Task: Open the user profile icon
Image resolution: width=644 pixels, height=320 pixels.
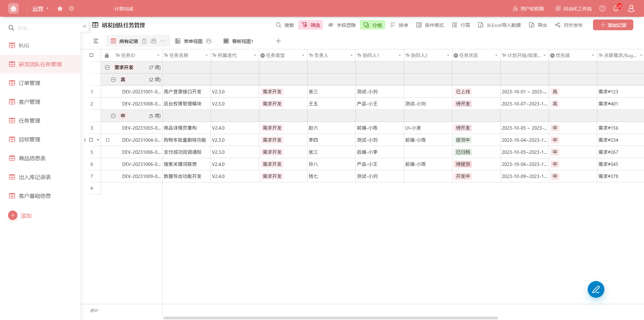Action: (631, 8)
